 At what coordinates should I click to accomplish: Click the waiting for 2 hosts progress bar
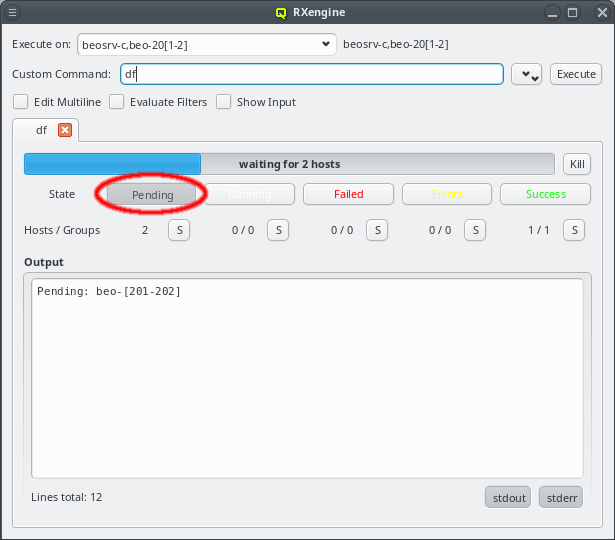tap(289, 164)
